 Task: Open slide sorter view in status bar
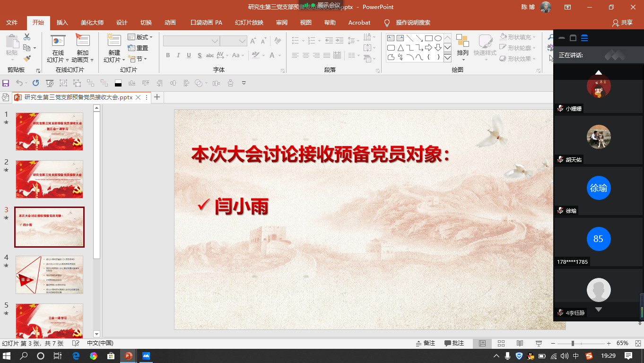501,343
